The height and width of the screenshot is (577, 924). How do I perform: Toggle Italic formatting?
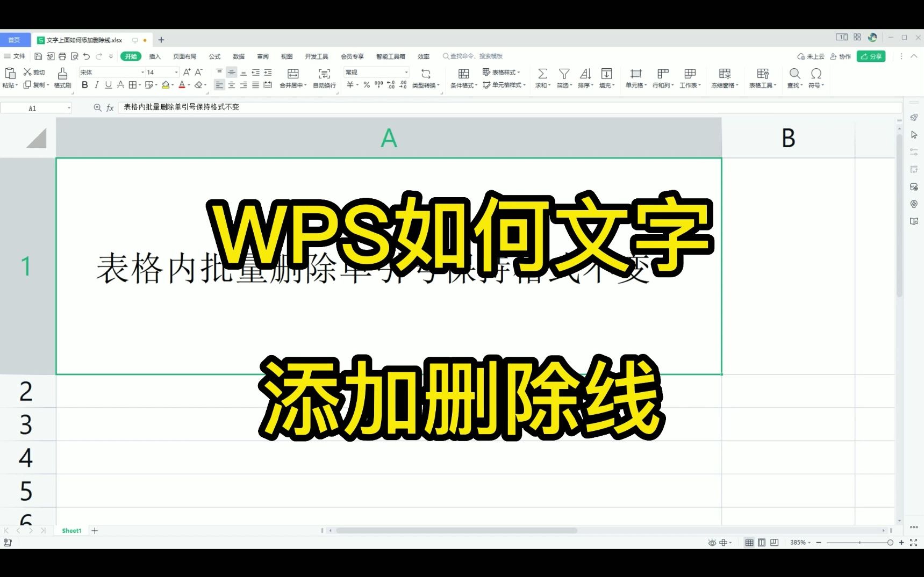97,85
